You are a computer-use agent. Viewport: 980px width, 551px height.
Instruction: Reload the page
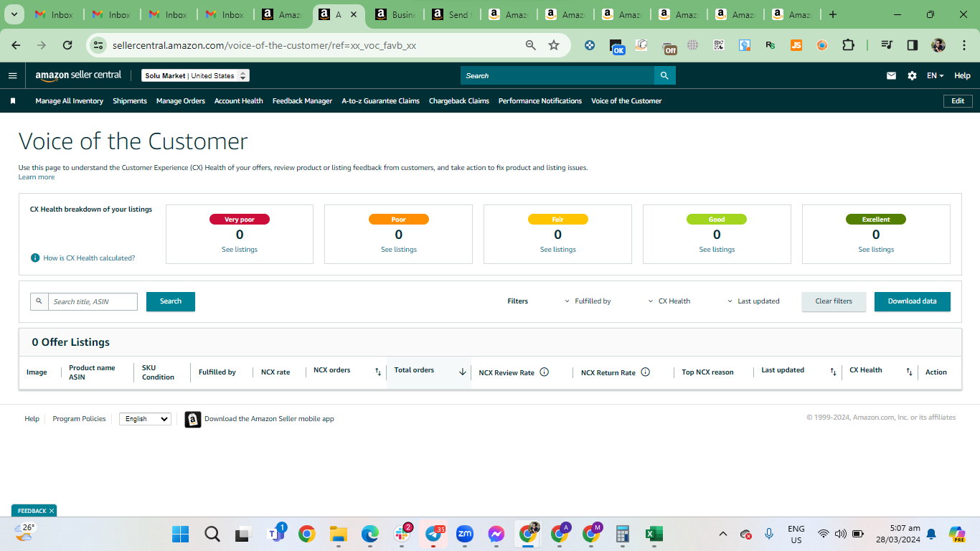tap(67, 45)
